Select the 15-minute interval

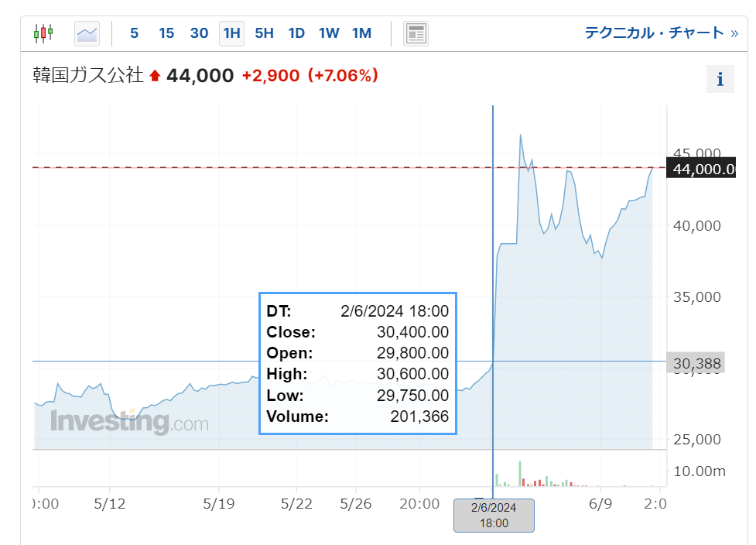(x=166, y=33)
